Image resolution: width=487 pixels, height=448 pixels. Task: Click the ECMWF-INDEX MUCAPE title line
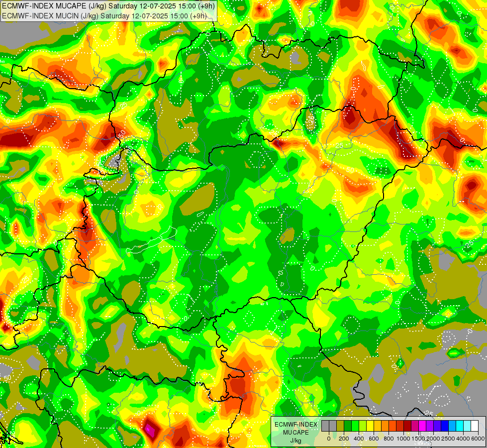pos(108,6)
